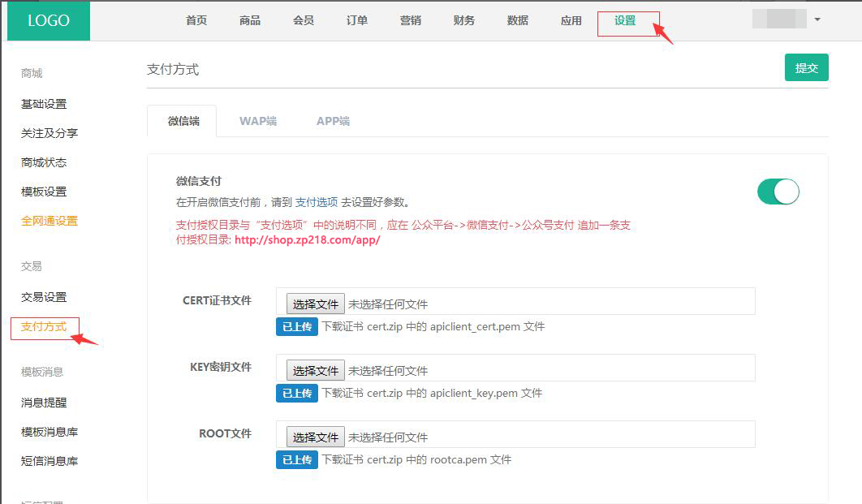862x504 pixels.
Task: Open 订单 in the top navigation
Action: (357, 21)
